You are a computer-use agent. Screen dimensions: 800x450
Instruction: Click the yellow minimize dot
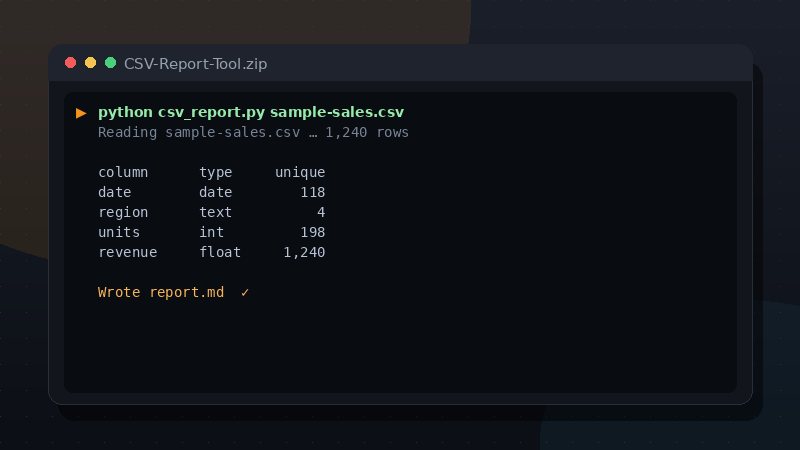click(x=90, y=63)
